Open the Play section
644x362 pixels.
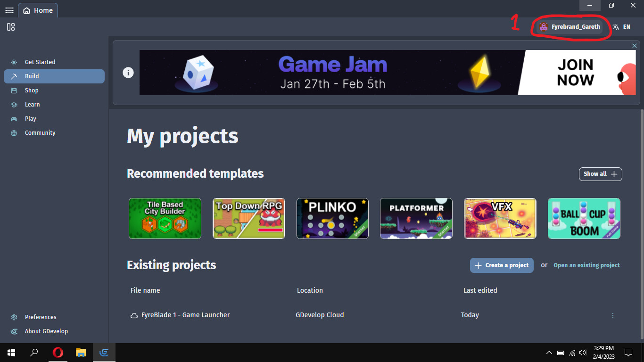[54, 119]
